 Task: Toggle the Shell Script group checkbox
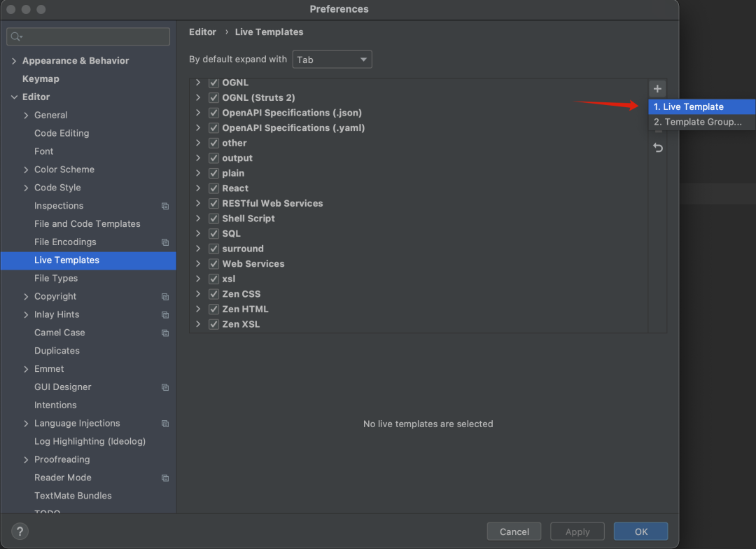[x=213, y=218]
